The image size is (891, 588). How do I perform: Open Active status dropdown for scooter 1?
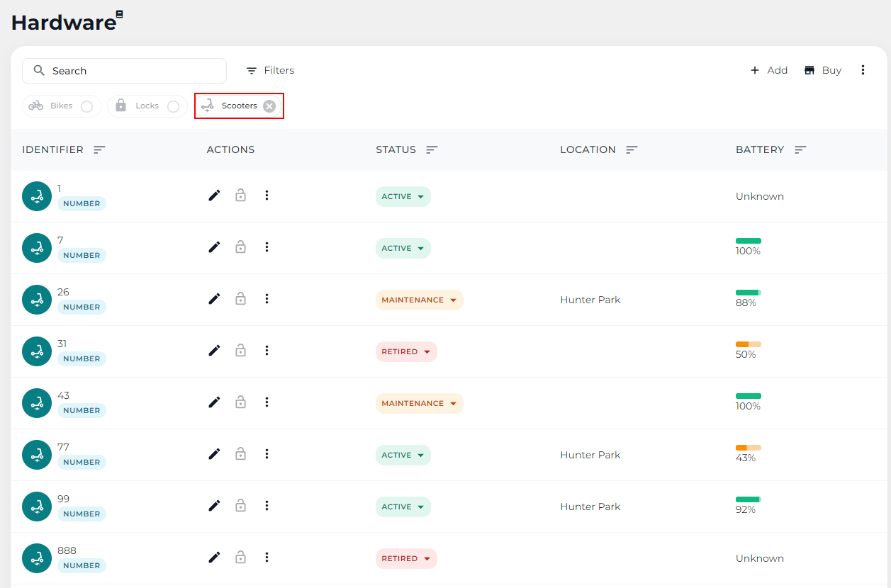point(403,196)
